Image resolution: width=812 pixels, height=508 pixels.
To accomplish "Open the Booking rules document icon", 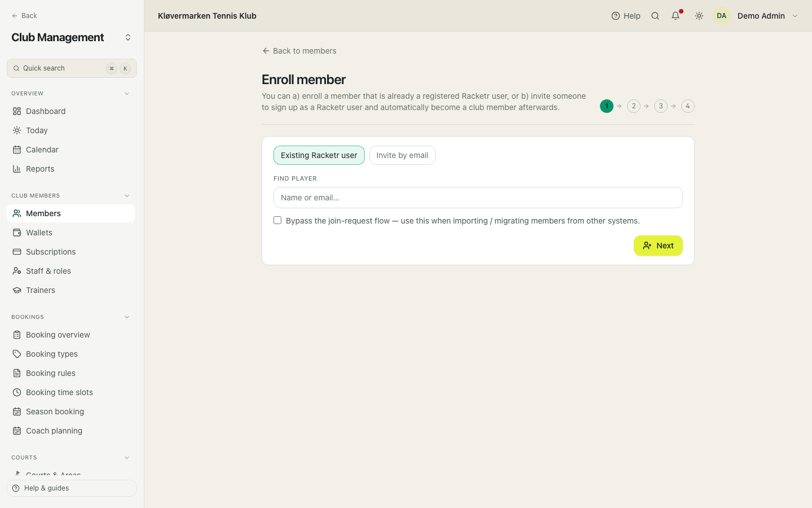I will click(x=17, y=373).
